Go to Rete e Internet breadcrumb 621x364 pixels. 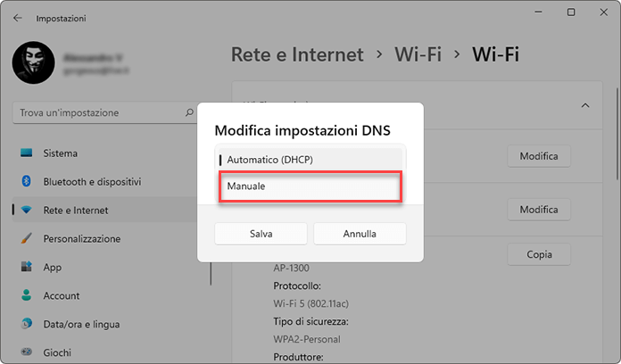297,54
